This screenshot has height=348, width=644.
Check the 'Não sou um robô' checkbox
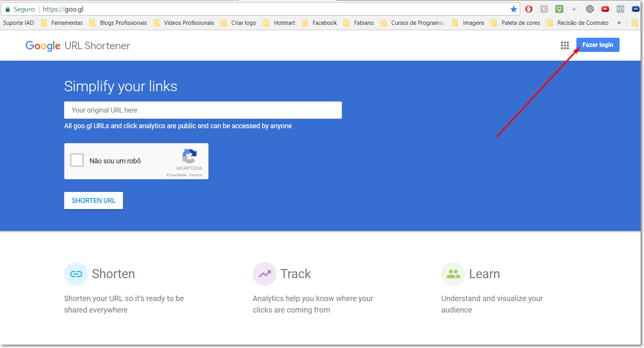pyautogui.click(x=77, y=160)
